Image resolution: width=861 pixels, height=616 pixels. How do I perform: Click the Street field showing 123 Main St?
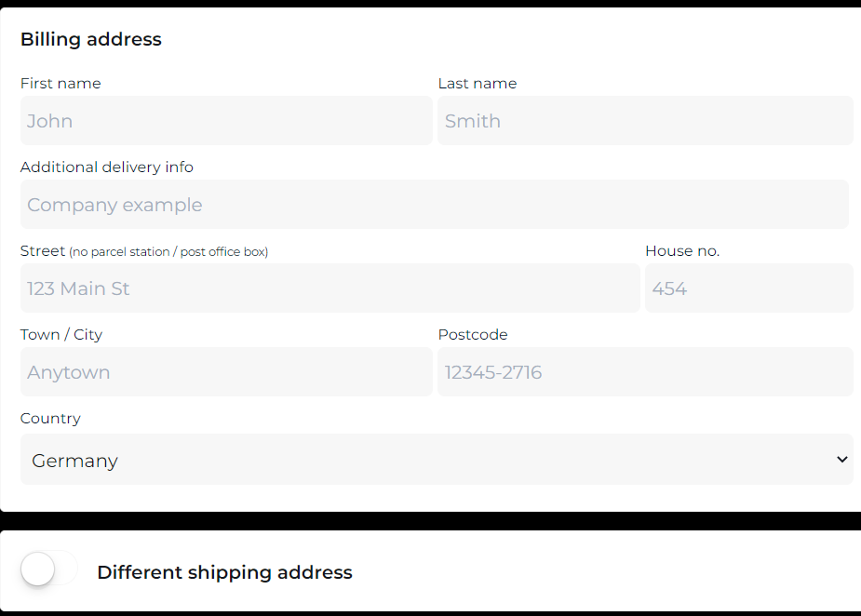click(x=330, y=288)
